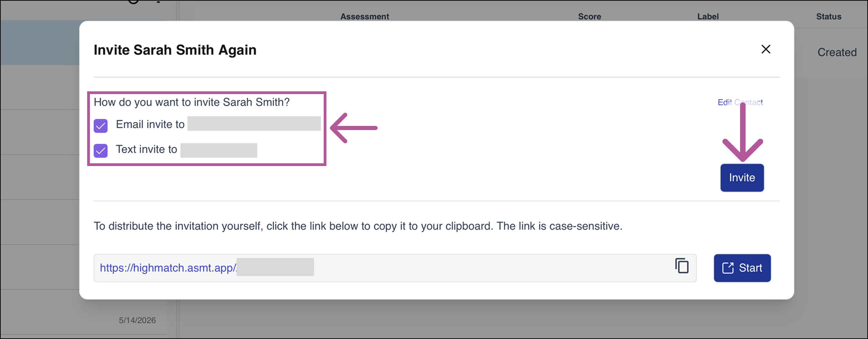Click the Invite button
Screen dimensions: 868x339
tap(742, 178)
